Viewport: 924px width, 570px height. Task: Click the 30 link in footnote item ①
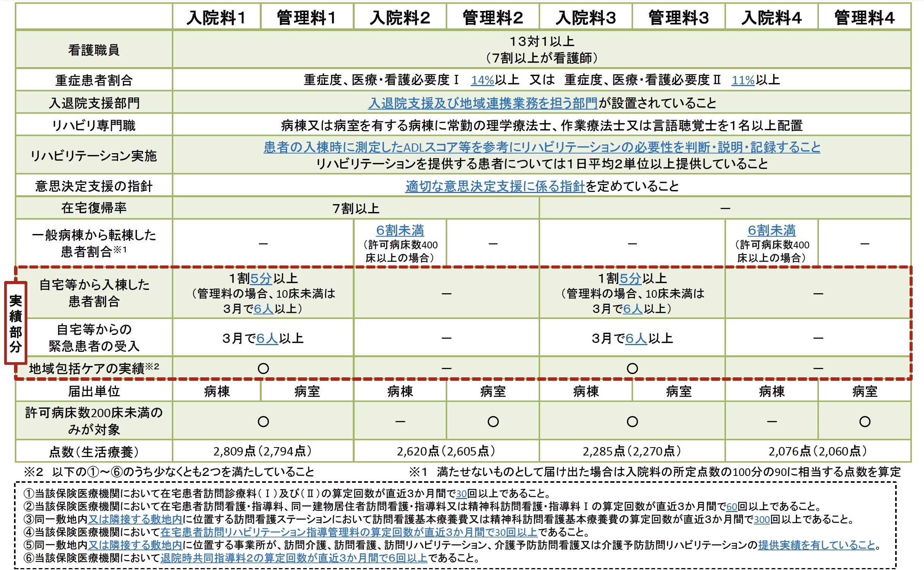461,494
